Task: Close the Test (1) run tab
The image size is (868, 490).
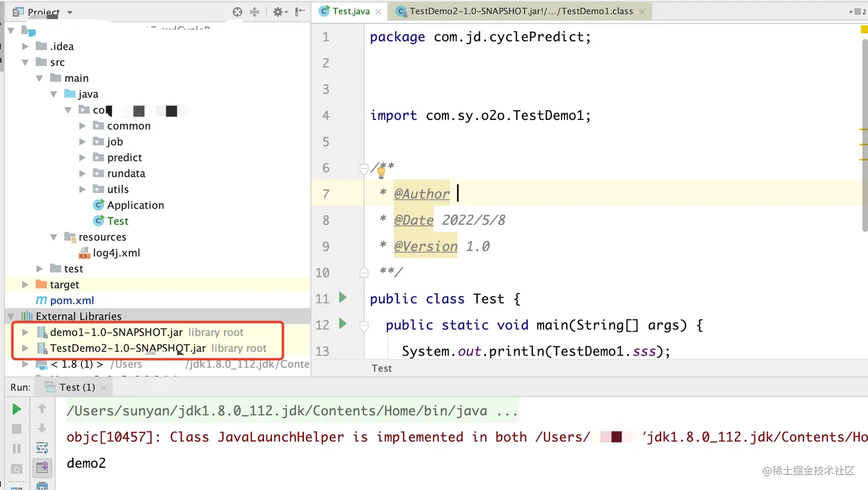Action: [103, 388]
